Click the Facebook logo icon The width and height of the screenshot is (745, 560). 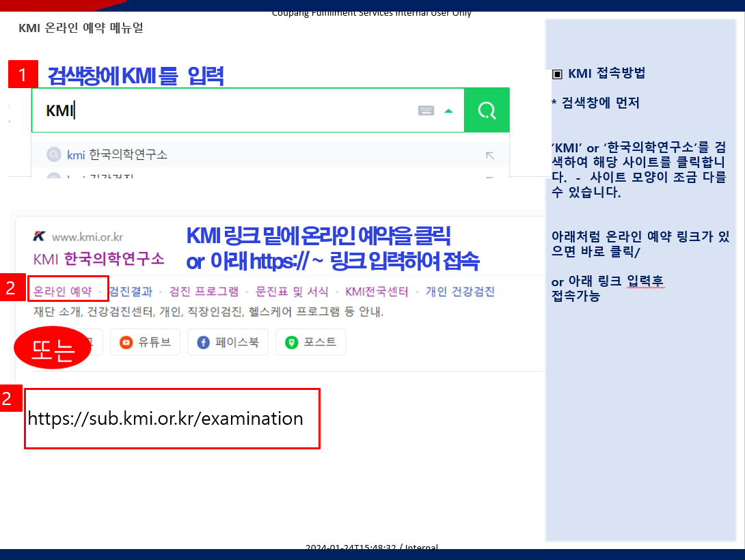pyautogui.click(x=204, y=343)
